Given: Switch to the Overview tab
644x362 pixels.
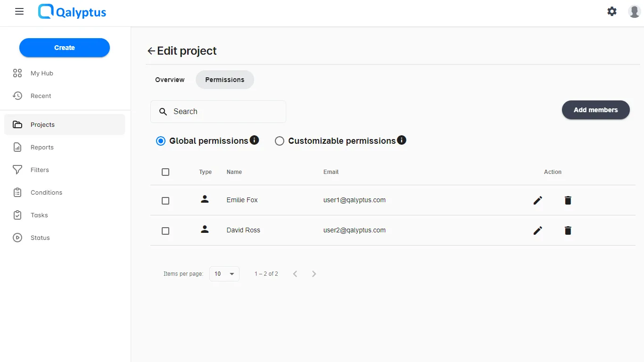Looking at the screenshot, I should [170, 80].
